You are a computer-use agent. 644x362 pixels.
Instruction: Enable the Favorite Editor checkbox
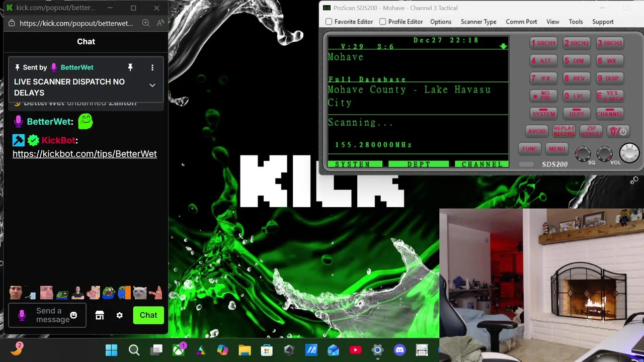pyautogui.click(x=329, y=22)
